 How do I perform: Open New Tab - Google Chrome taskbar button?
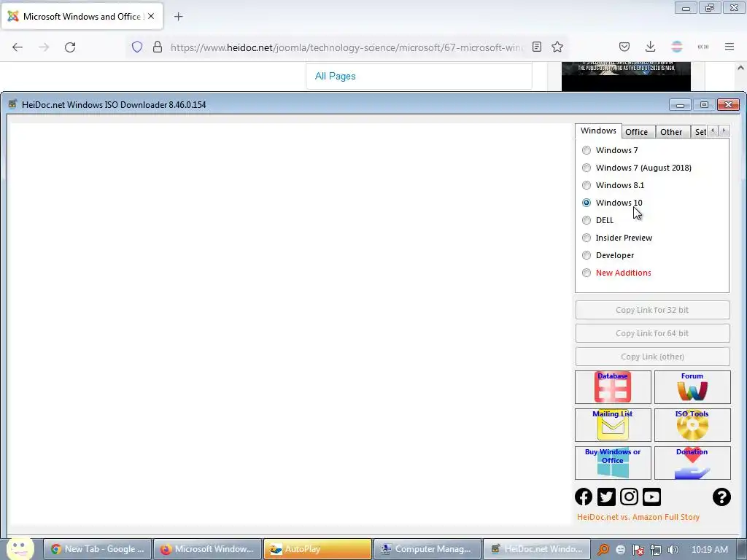tap(98, 549)
